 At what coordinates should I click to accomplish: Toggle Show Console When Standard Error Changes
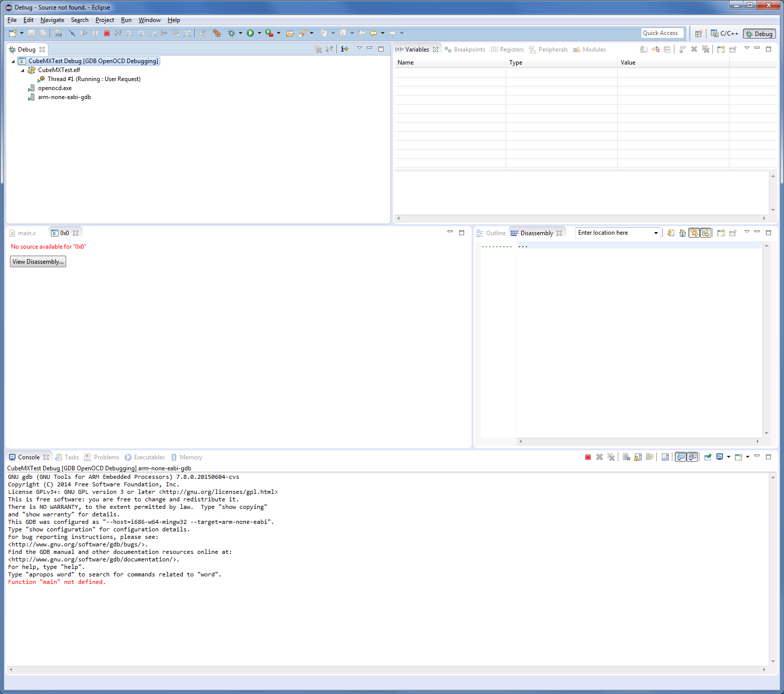tap(692, 457)
